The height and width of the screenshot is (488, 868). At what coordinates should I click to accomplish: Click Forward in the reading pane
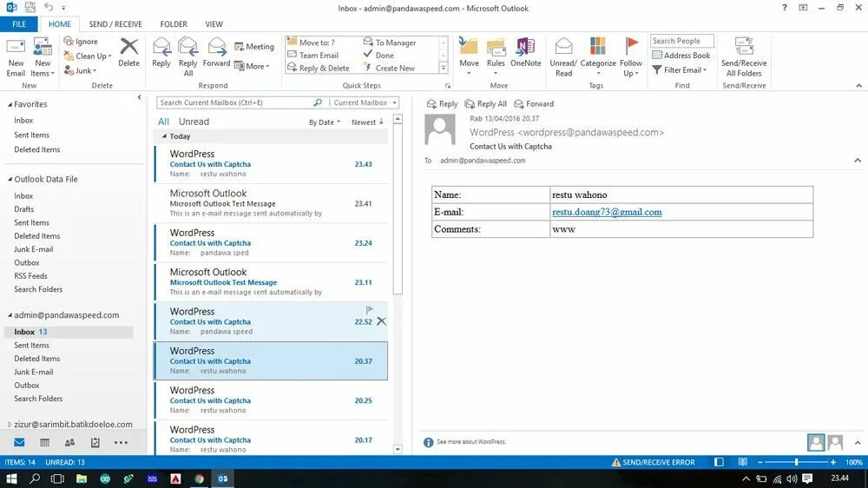[534, 103]
